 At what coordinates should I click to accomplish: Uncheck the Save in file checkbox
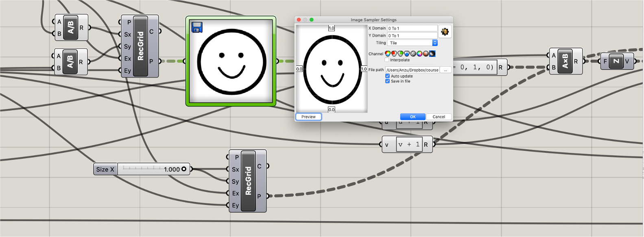[x=387, y=81]
